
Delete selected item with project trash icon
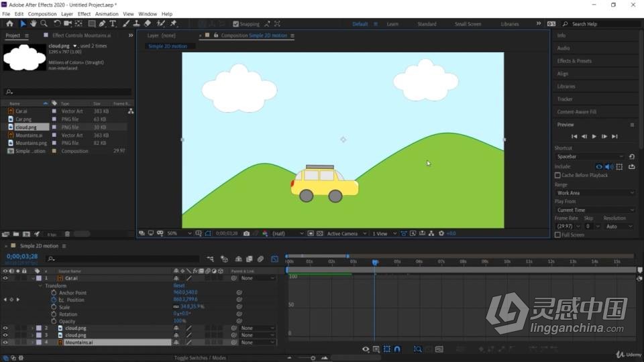coord(67,234)
